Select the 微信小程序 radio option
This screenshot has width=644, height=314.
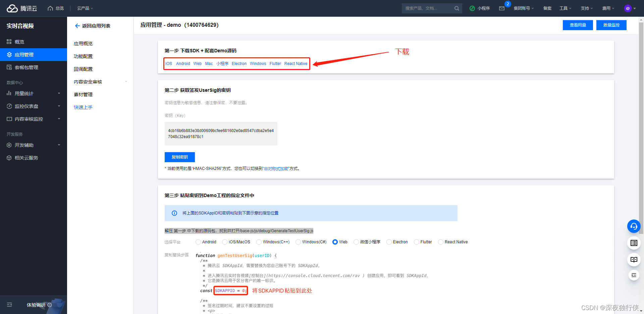pyautogui.click(x=356, y=242)
